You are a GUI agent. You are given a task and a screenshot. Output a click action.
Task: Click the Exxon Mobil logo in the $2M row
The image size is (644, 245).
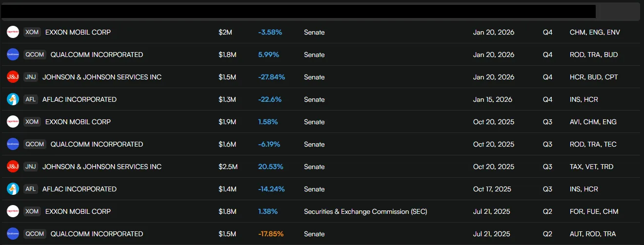(13, 32)
